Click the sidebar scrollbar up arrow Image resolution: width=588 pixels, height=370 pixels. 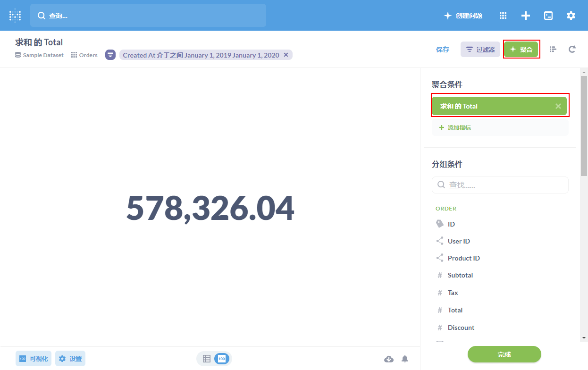[x=584, y=72]
